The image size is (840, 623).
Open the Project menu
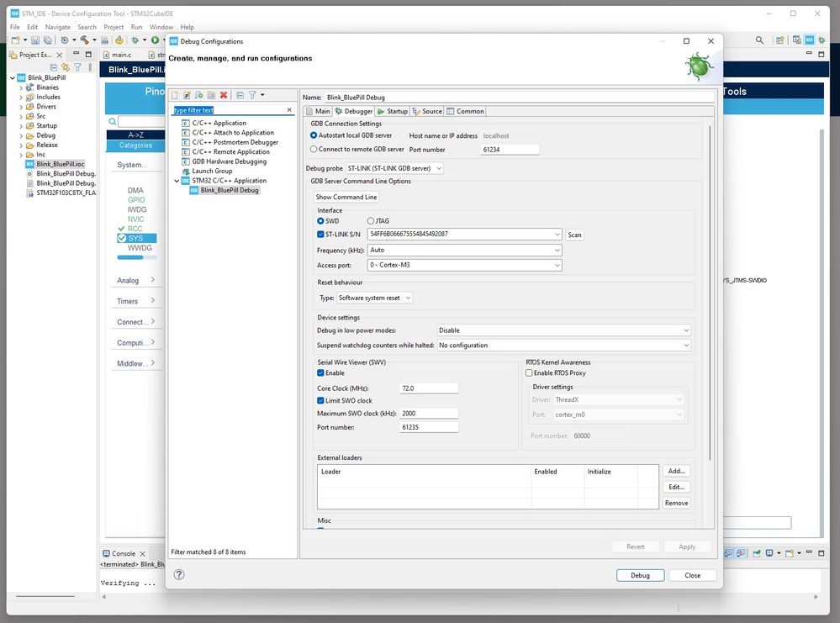[114, 27]
